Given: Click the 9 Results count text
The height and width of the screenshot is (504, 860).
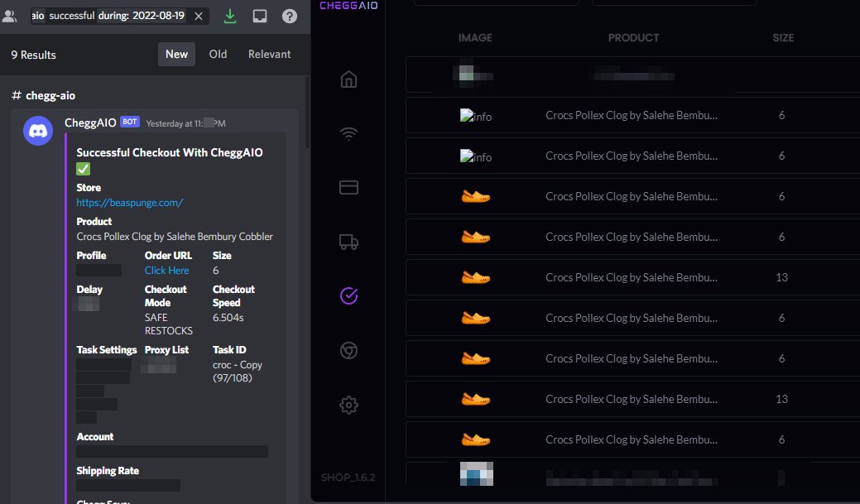Looking at the screenshot, I should [x=33, y=55].
